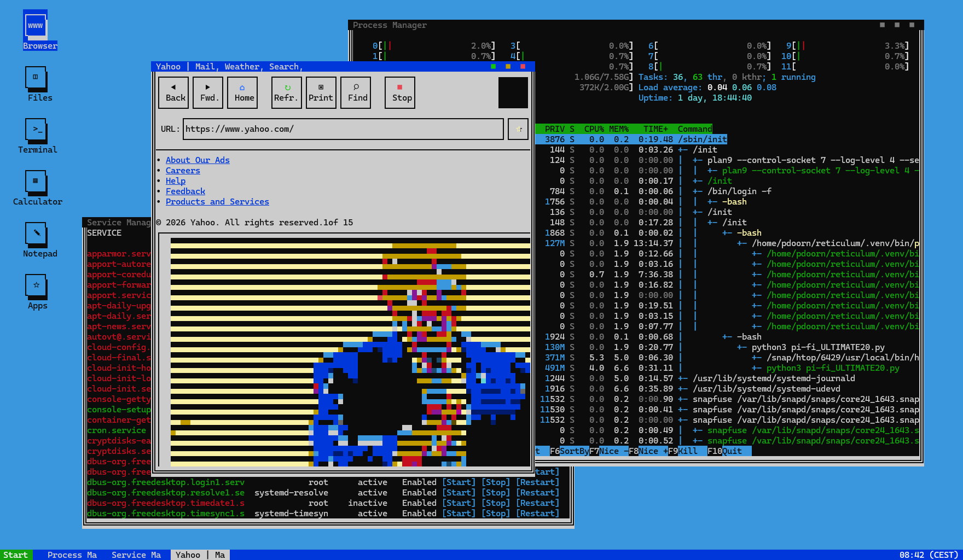963x560 pixels.
Task: Restart the timesync1 service
Action: 537,514
